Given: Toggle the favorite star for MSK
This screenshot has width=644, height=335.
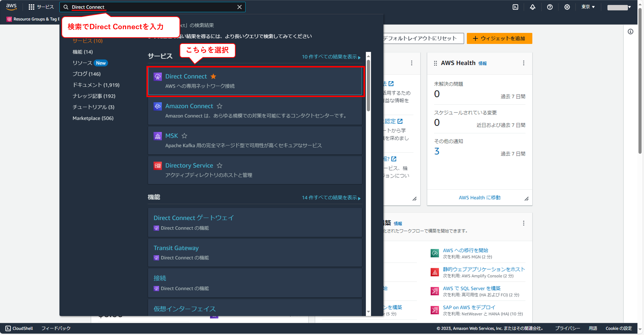Looking at the screenshot, I should point(184,136).
